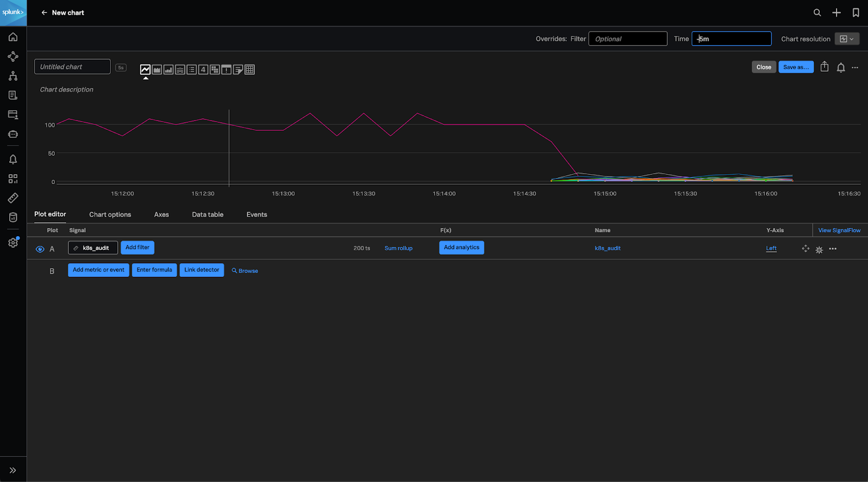Switch to column chart type
This screenshot has height=482, width=868.
(x=169, y=69)
